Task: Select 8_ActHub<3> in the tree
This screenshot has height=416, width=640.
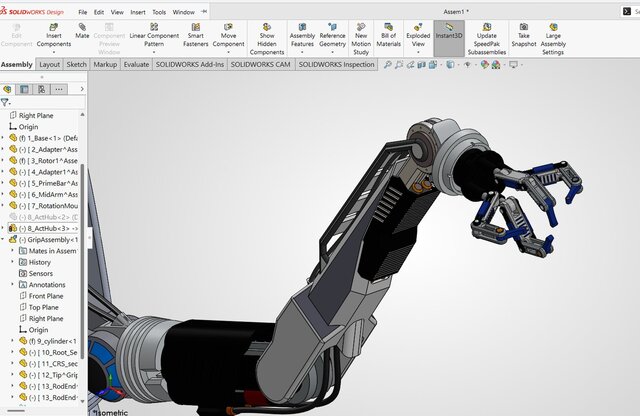Action: (43, 228)
